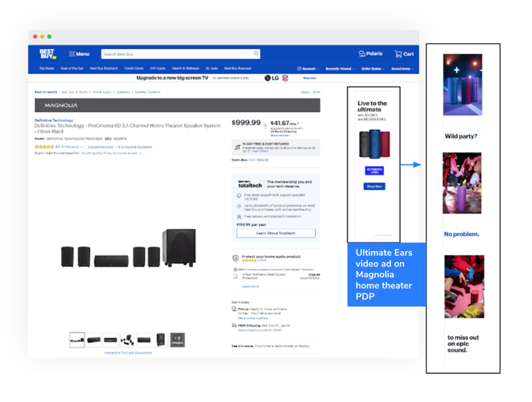Click the Wild party video frame
This screenshot has width=532, height=402.
pos(462,85)
